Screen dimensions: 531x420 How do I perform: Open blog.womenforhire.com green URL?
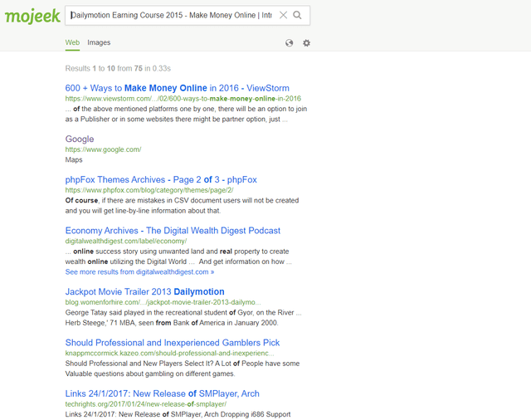pyautogui.click(x=163, y=302)
